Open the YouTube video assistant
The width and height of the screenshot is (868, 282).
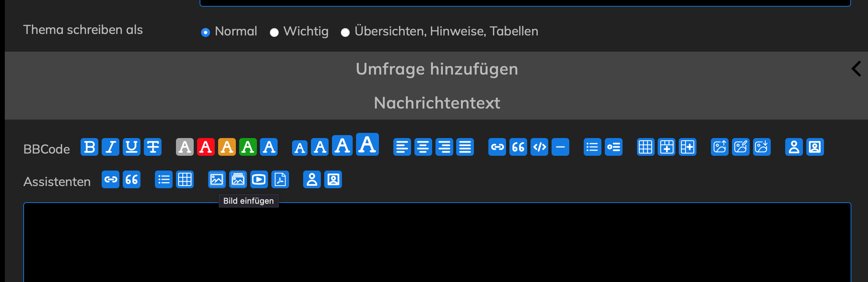(259, 180)
